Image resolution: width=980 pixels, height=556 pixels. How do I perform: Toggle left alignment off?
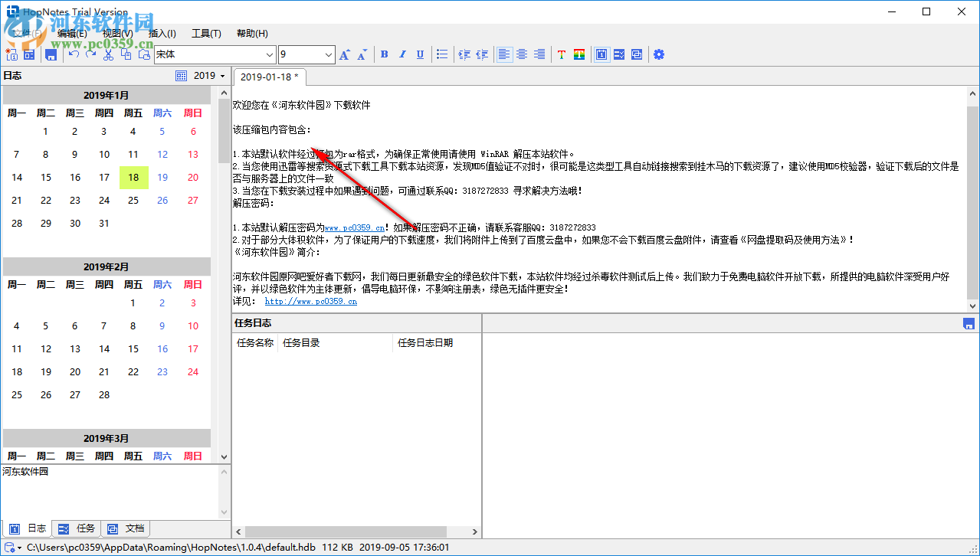[503, 54]
